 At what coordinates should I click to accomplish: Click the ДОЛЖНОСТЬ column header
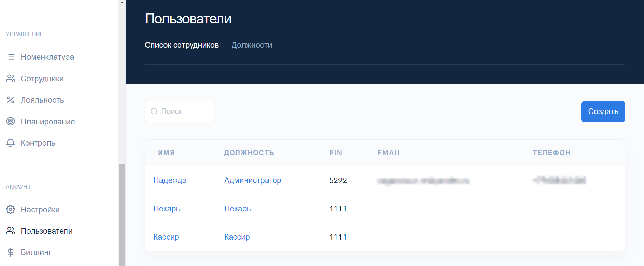[x=249, y=153]
